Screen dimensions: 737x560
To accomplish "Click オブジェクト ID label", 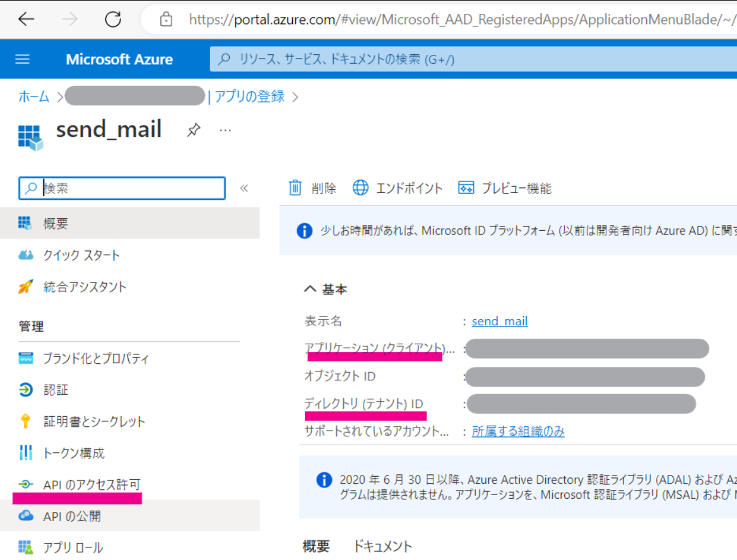I will click(340, 376).
